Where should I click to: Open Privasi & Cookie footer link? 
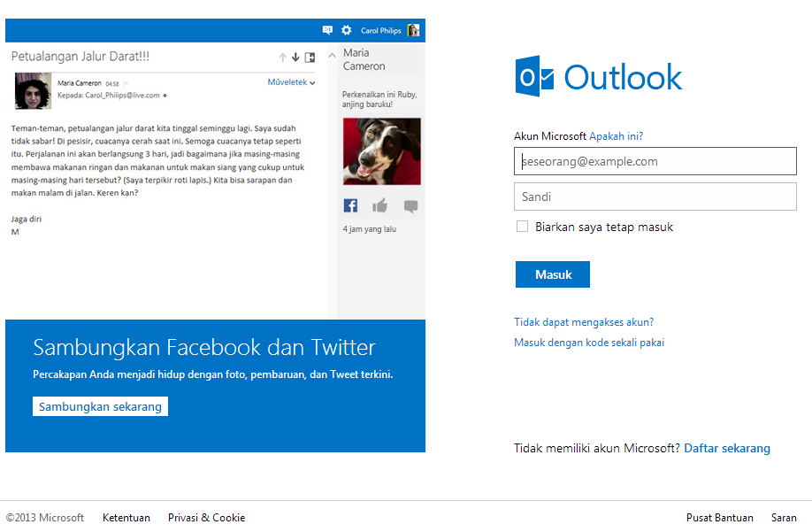(207, 518)
